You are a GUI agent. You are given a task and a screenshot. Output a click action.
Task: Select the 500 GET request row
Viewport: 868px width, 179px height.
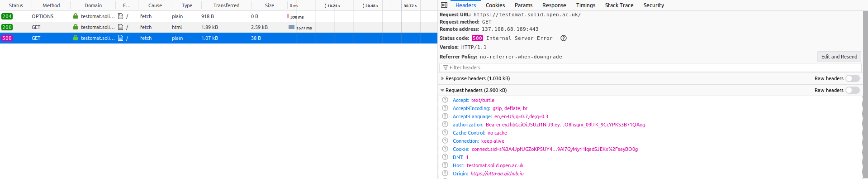point(218,38)
